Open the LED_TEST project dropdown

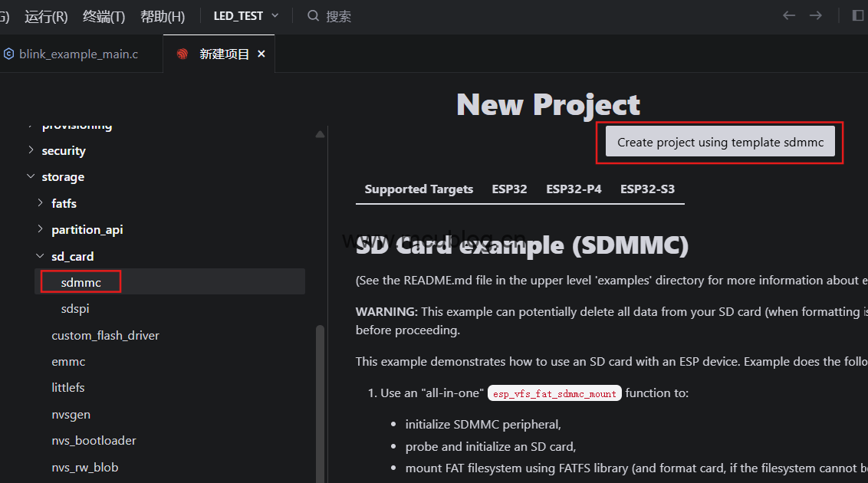[x=246, y=16]
